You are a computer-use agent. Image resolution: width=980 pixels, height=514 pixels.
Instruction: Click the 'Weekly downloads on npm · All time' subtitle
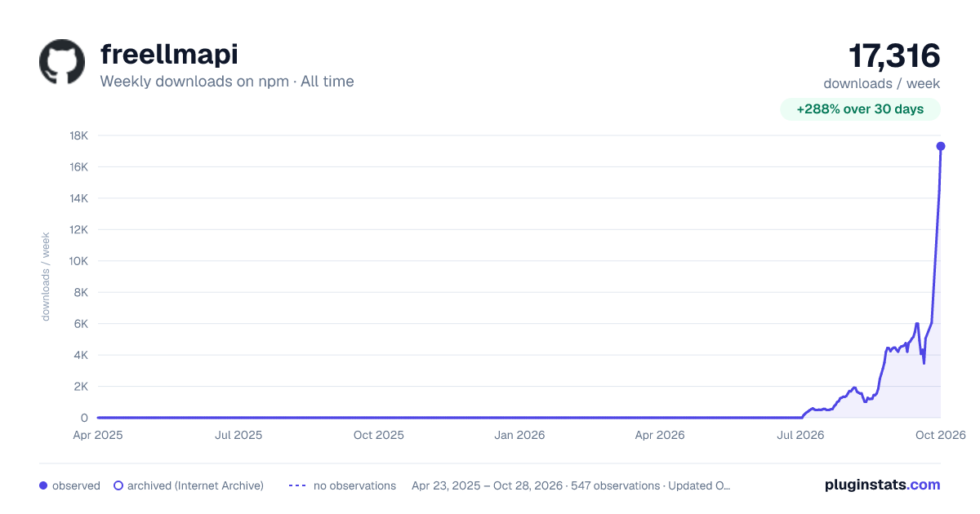coord(227,82)
